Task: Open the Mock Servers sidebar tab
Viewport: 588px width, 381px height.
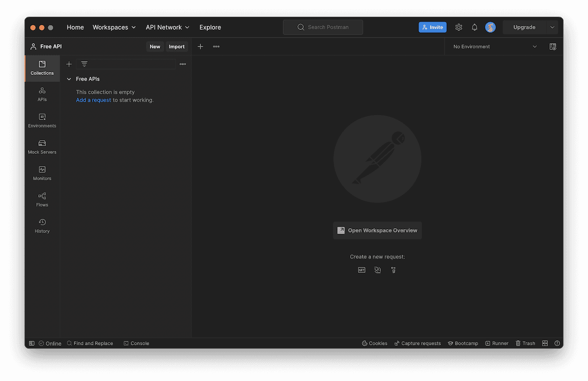Action: (x=42, y=147)
